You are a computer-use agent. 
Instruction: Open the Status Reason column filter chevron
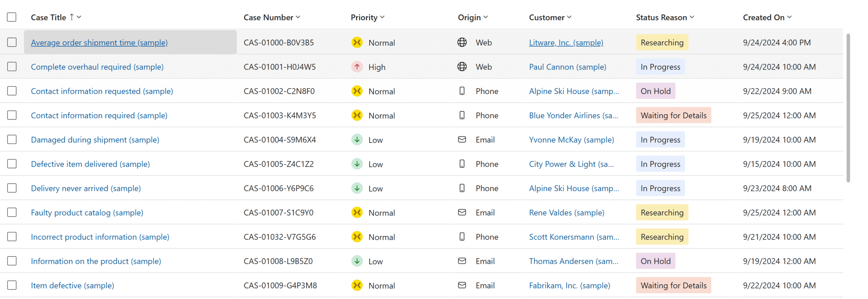coord(692,17)
